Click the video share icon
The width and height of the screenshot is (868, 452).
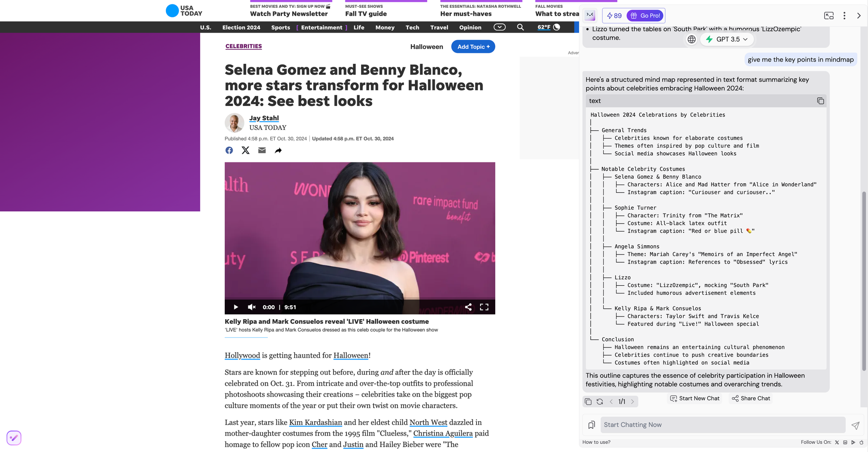click(x=468, y=307)
